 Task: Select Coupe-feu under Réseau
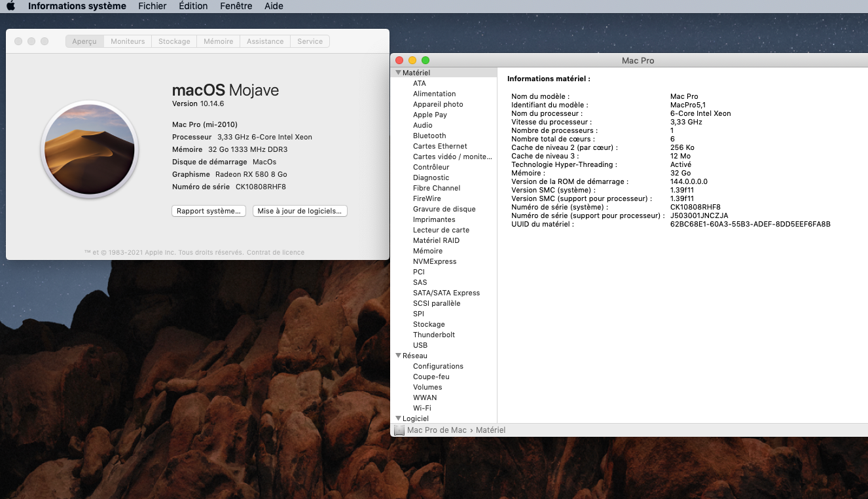click(431, 377)
